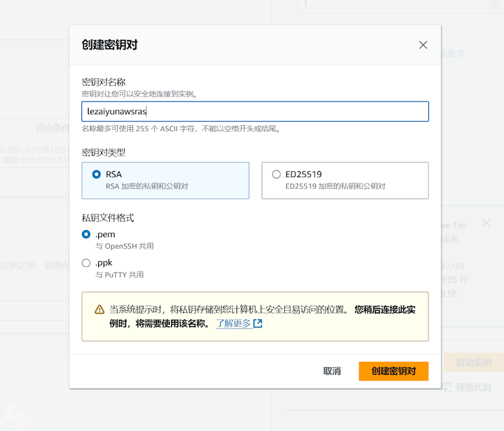Click the 预览代码 icon behind the dialog

(x=446, y=387)
